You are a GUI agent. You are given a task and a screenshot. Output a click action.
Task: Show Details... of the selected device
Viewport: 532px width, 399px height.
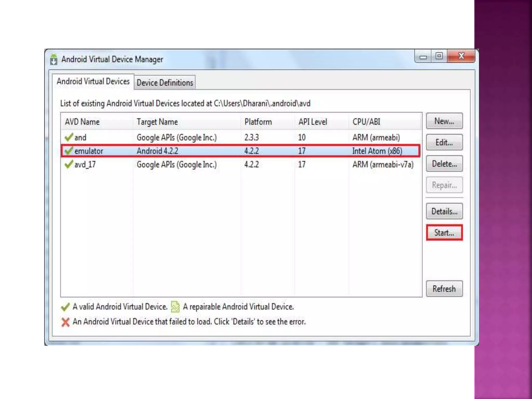tap(444, 211)
